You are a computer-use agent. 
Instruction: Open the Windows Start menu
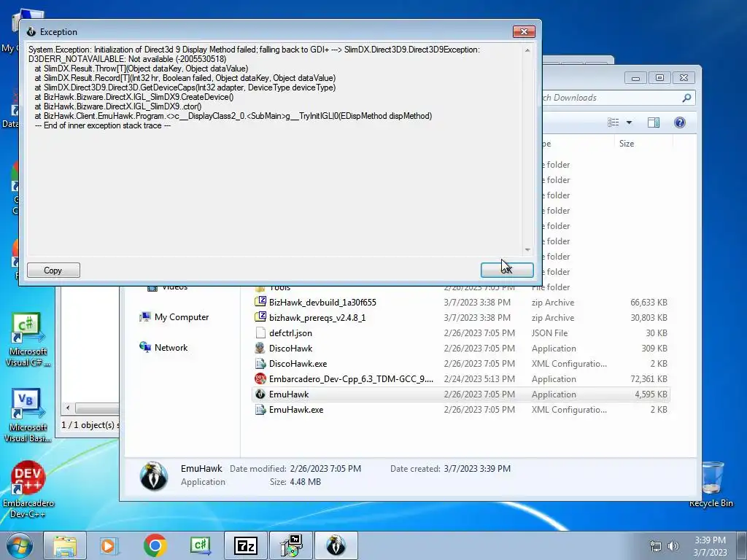coord(20,545)
